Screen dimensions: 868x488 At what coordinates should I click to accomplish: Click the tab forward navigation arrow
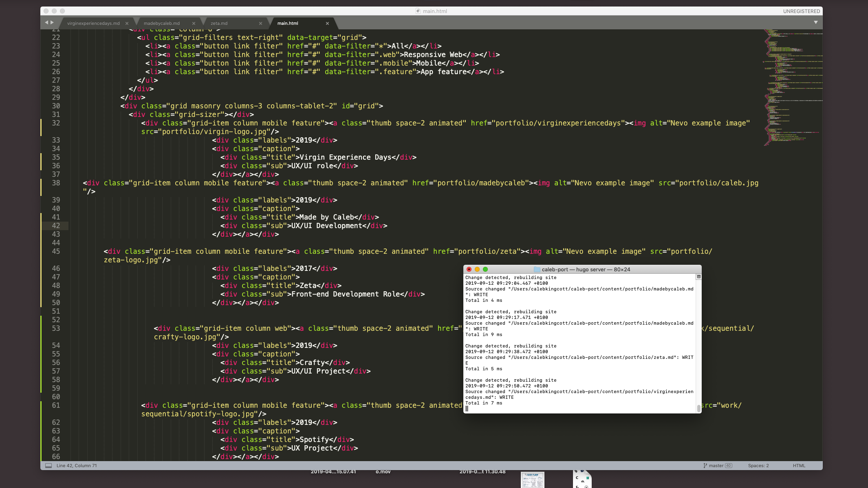click(52, 23)
